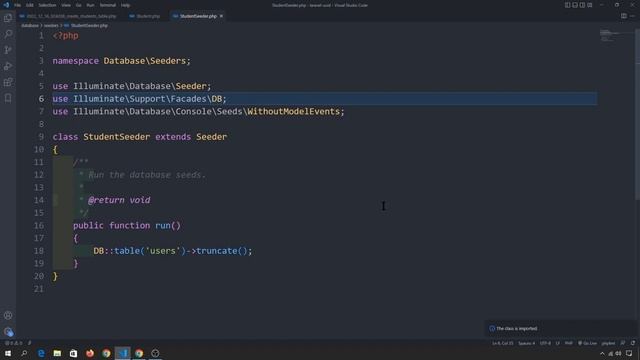Click the 'WithoutModelEvents' import text
Image resolution: width=640 pixels, height=360 pixels.
(x=293, y=111)
